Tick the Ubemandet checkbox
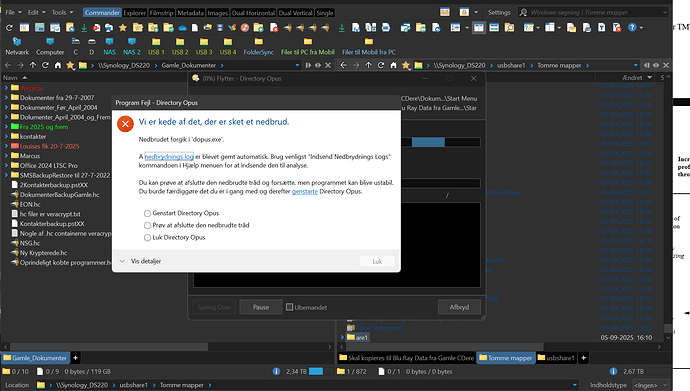The width and height of the screenshot is (690, 391). 290,307
